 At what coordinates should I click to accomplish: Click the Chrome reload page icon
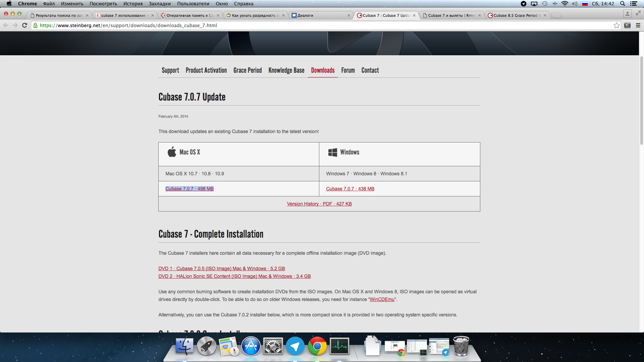pyautogui.click(x=24, y=25)
